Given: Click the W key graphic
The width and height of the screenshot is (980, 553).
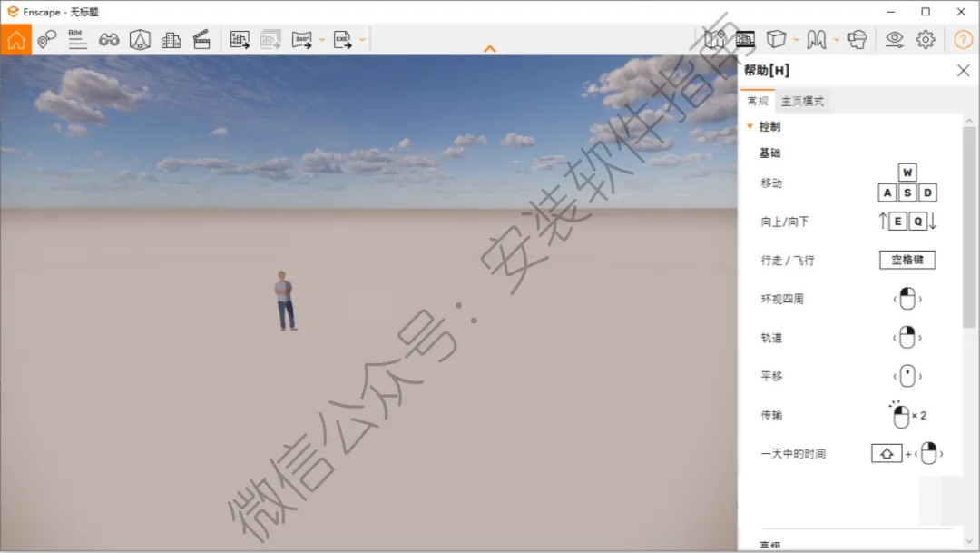Looking at the screenshot, I should click(x=907, y=172).
